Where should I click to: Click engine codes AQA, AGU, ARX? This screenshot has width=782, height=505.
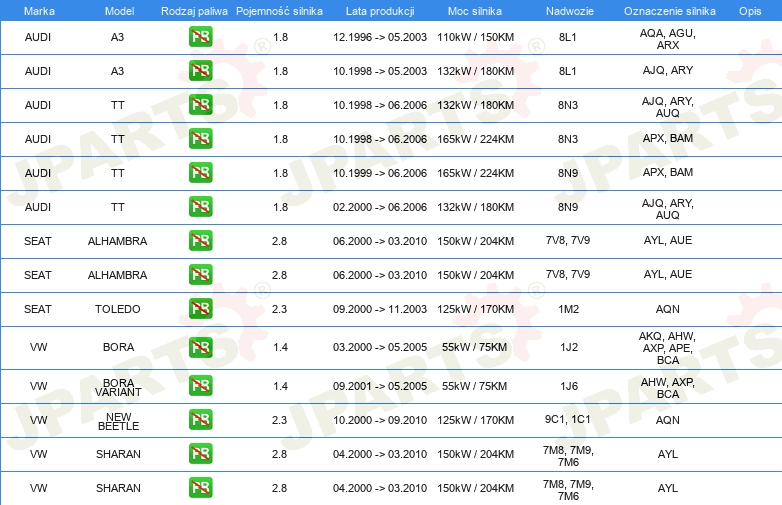668,39
